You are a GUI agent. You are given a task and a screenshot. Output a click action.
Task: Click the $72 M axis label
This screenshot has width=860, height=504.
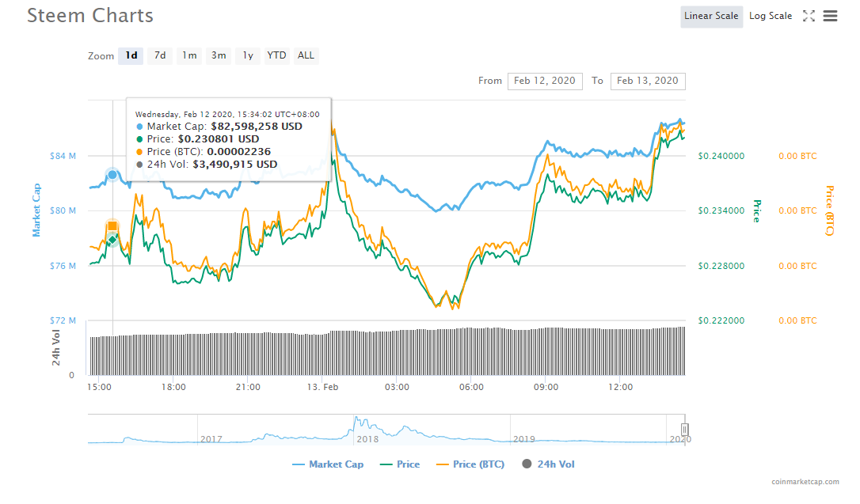click(63, 320)
